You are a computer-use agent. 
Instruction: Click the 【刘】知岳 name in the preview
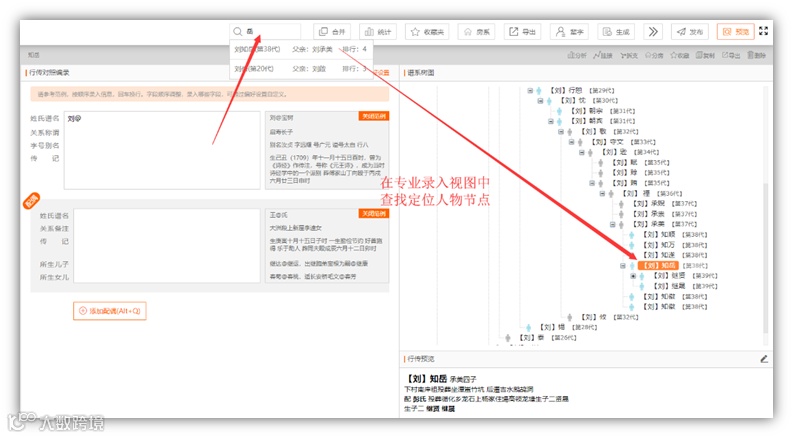pos(425,378)
